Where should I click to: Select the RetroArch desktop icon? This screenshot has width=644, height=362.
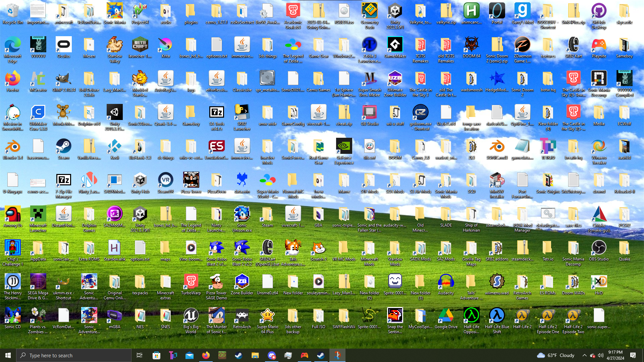pos(242,318)
